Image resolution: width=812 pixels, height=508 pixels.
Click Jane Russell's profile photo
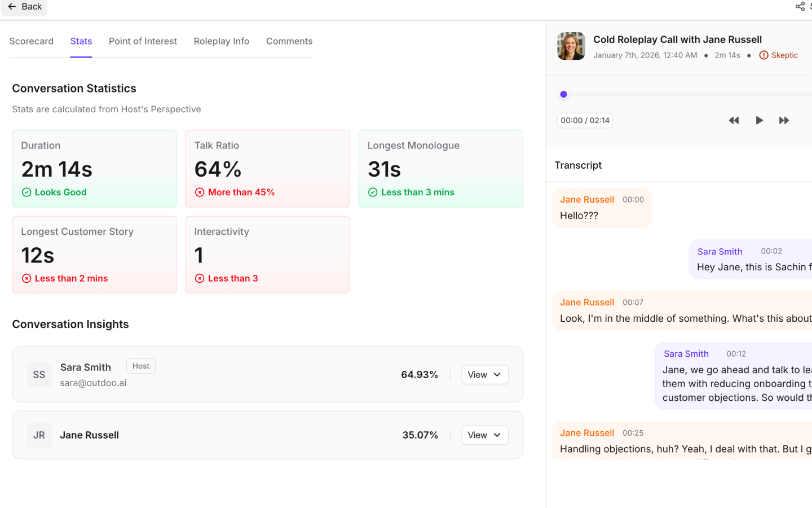coord(571,46)
